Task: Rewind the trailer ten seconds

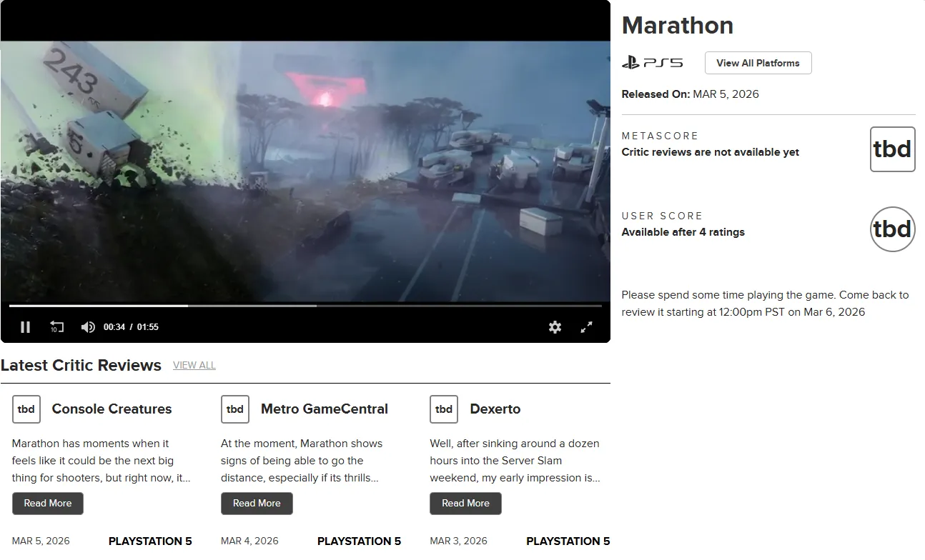Action: click(56, 327)
